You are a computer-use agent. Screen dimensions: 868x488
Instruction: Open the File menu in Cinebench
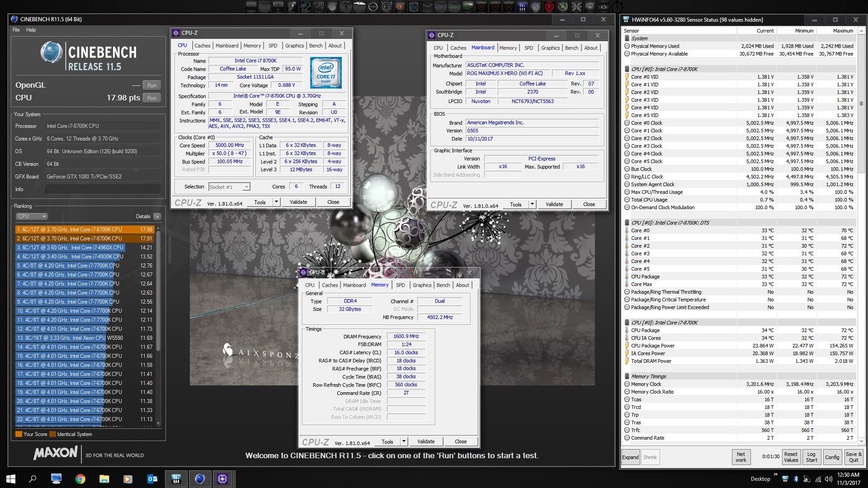pos(16,30)
